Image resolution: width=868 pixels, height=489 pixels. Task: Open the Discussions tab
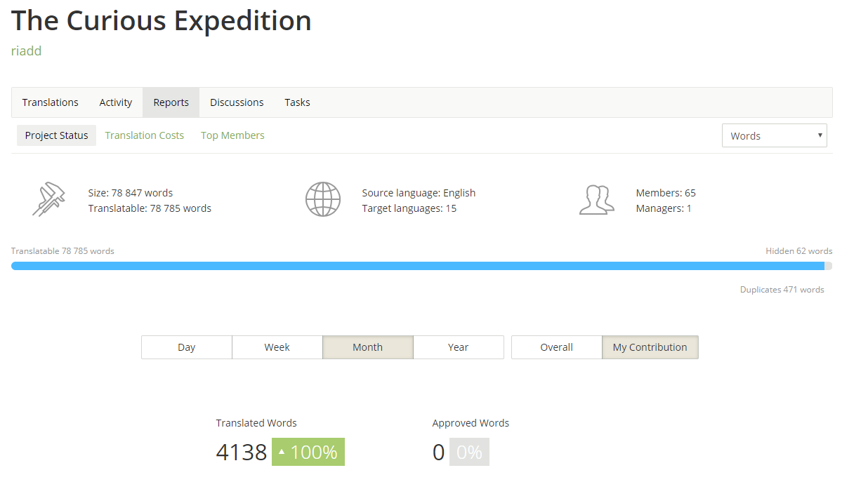coord(237,102)
